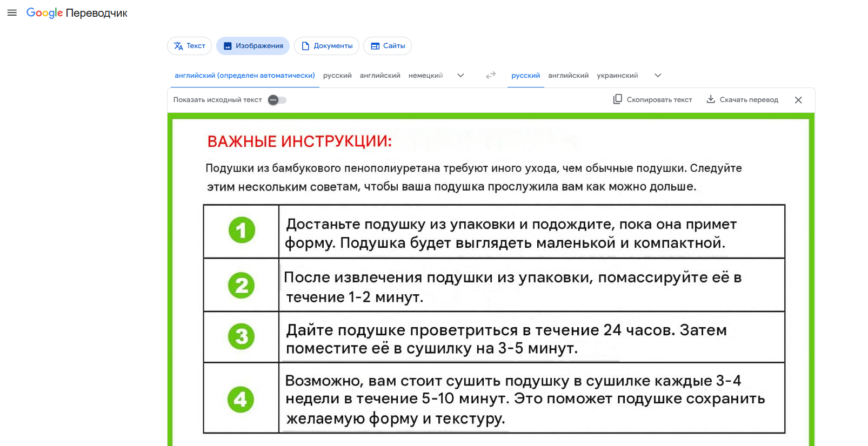Switch to the Текст tab

(189, 46)
